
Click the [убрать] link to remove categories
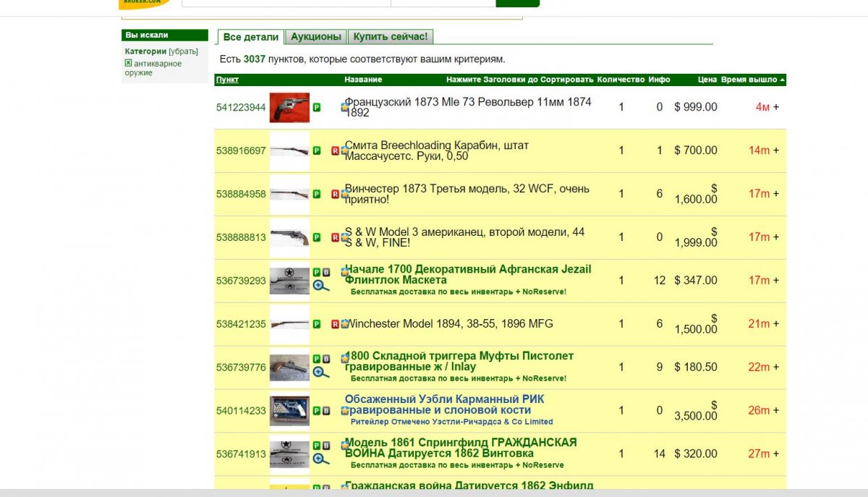(183, 51)
